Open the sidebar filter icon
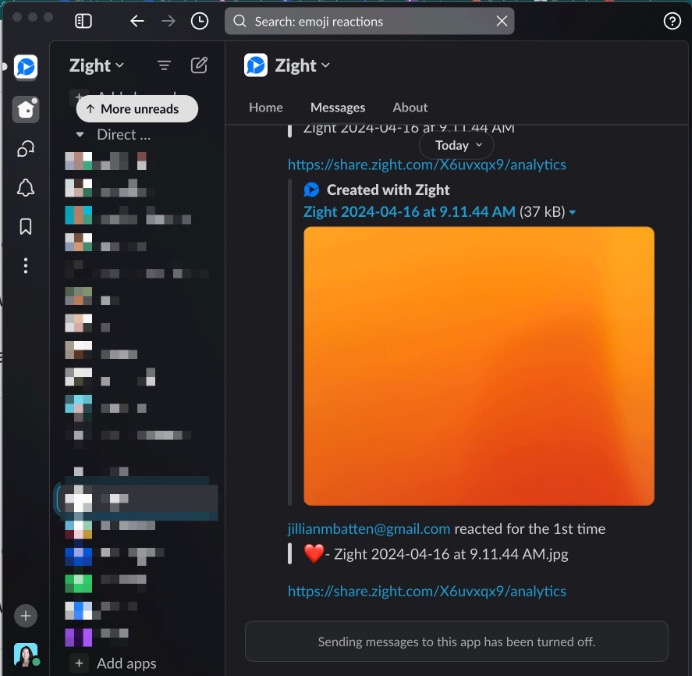Image resolution: width=692 pixels, height=676 pixels. (x=164, y=65)
